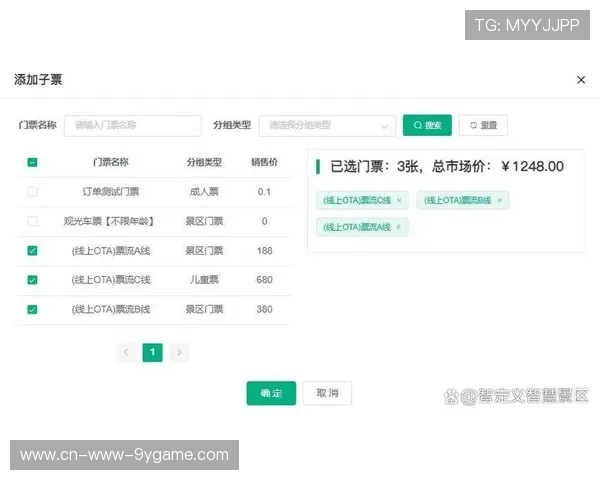Click the 门票名称 input field

(133, 126)
